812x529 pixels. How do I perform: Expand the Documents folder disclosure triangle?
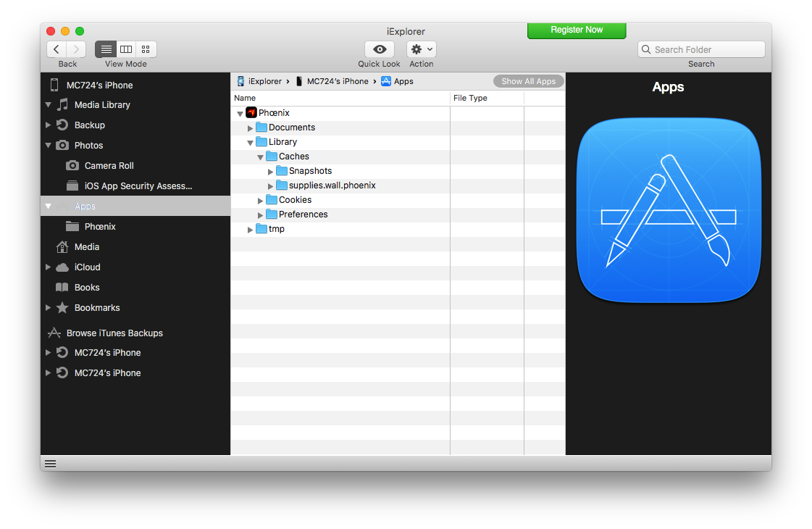(251, 128)
